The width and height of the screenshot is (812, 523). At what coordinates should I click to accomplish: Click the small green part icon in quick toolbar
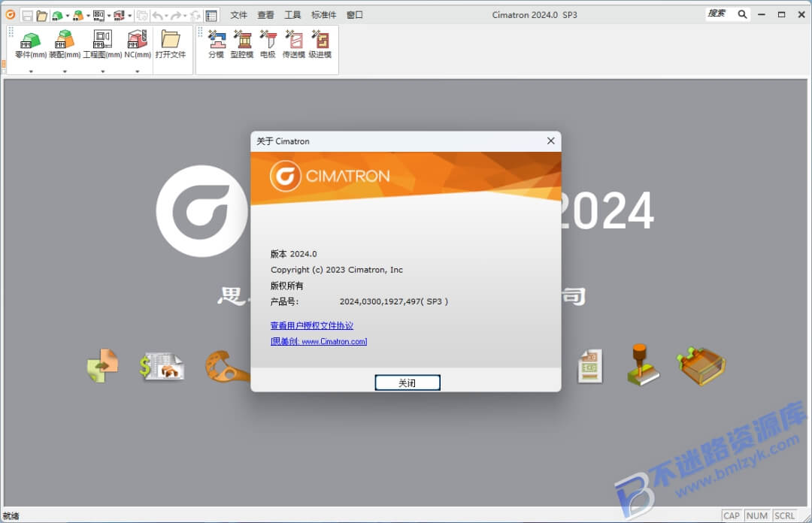[x=57, y=16]
